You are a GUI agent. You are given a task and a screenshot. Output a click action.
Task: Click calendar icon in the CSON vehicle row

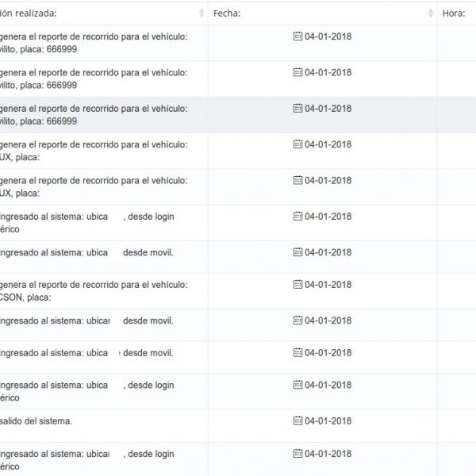(x=297, y=284)
